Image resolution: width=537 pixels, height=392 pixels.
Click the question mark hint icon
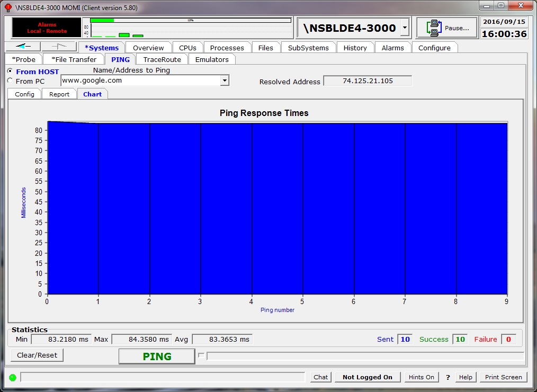coord(448,377)
